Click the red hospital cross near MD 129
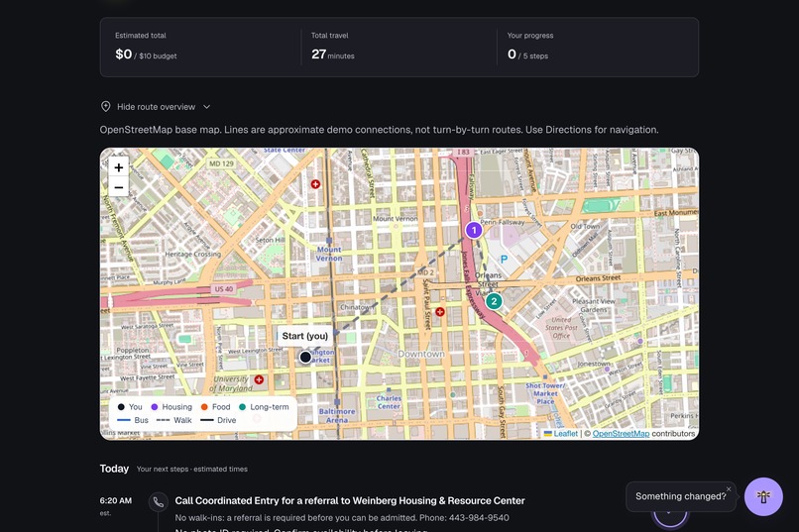The image size is (799, 532). [315, 184]
